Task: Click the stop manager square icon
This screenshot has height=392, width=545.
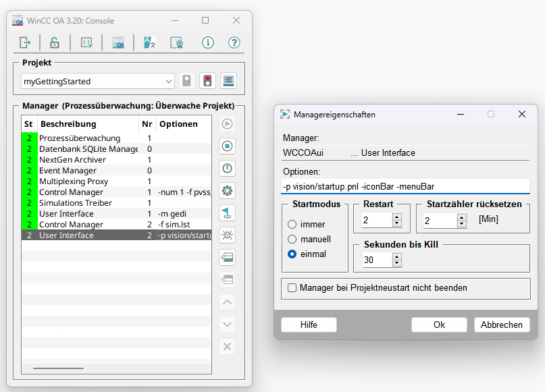Action: [227, 146]
